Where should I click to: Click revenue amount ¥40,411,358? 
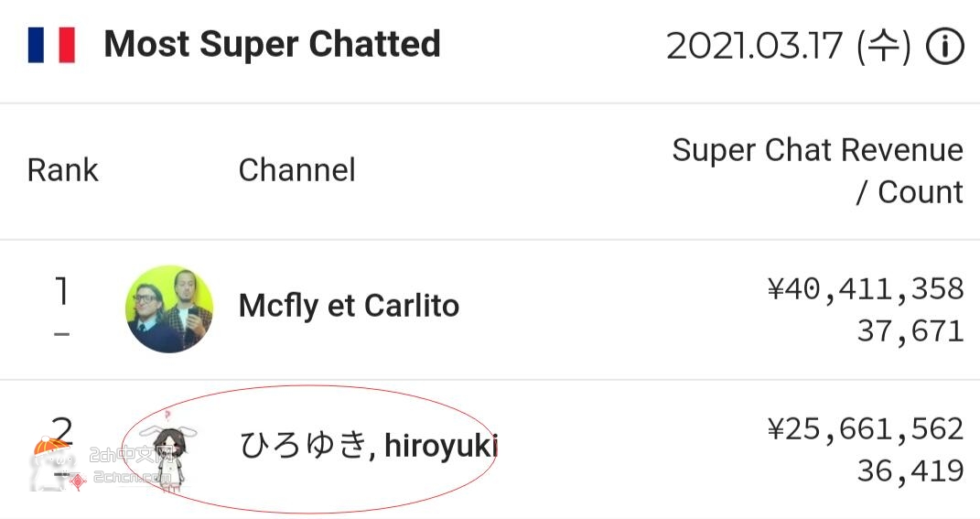point(866,289)
